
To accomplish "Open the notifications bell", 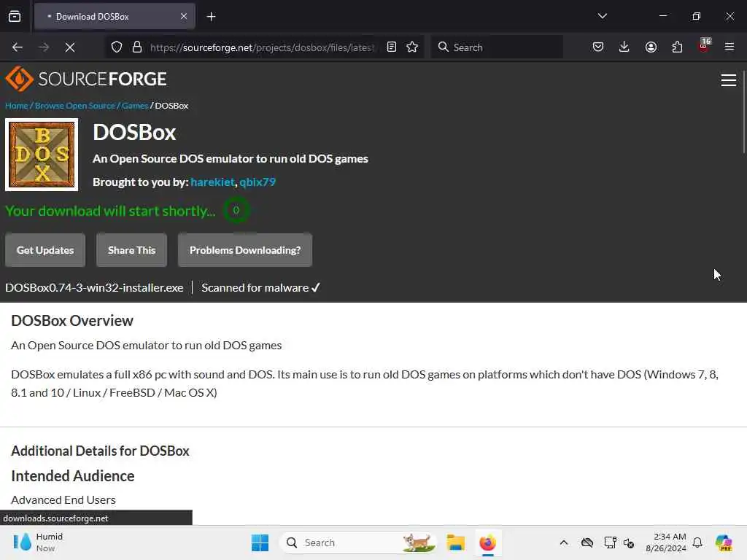I will pyautogui.click(x=697, y=542).
